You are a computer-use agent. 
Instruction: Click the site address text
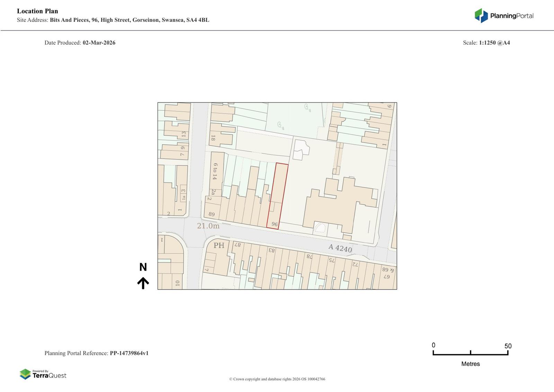129,20
